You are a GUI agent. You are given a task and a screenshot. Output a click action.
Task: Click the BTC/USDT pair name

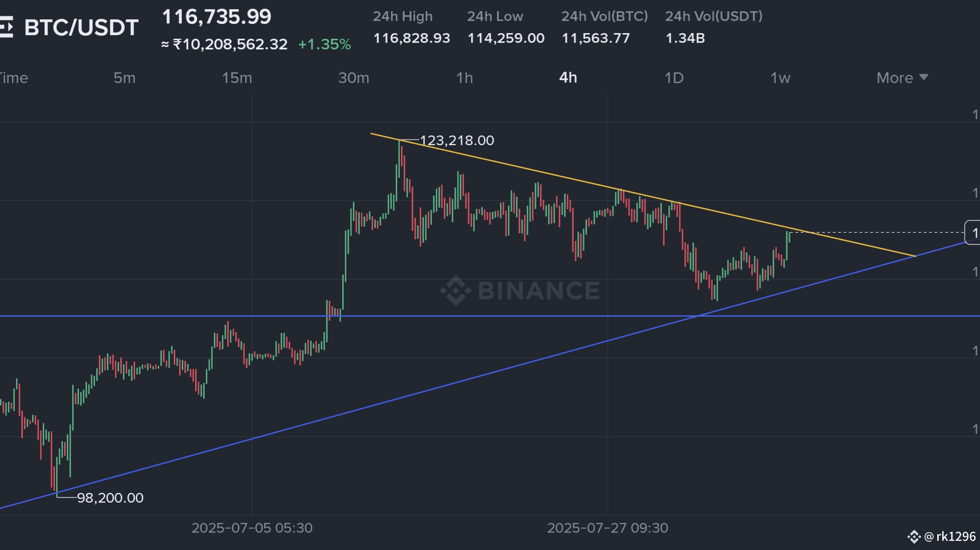pyautogui.click(x=81, y=28)
